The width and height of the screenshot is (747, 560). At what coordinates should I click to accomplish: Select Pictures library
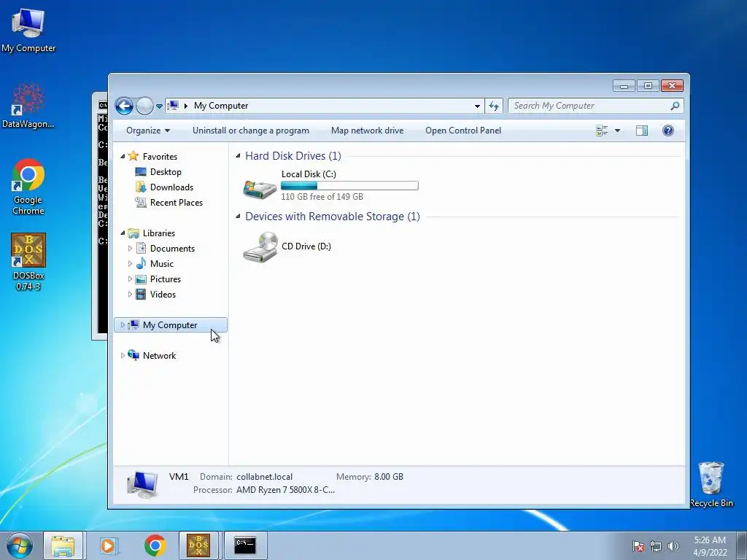click(x=166, y=279)
